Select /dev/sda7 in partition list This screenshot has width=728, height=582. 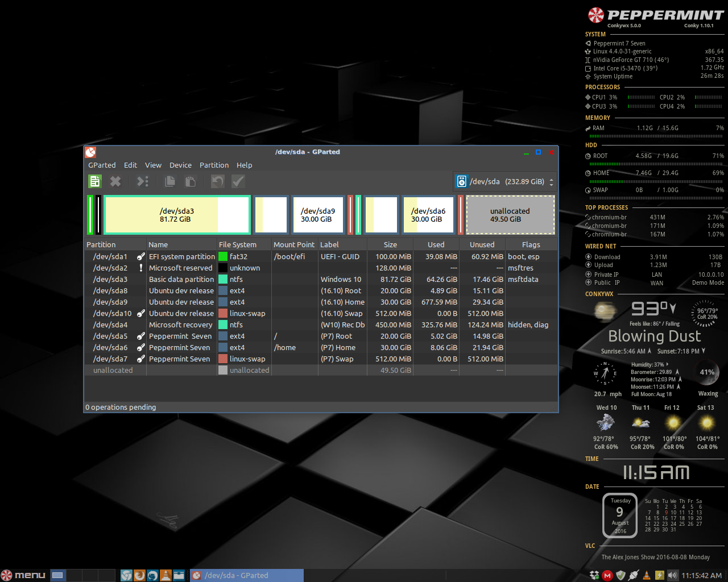[321, 359]
